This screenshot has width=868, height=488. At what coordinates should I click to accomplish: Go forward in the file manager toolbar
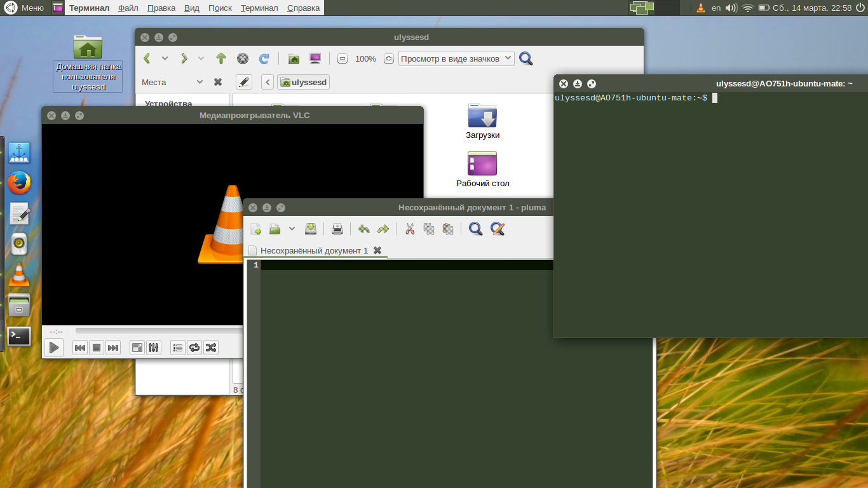click(x=184, y=58)
